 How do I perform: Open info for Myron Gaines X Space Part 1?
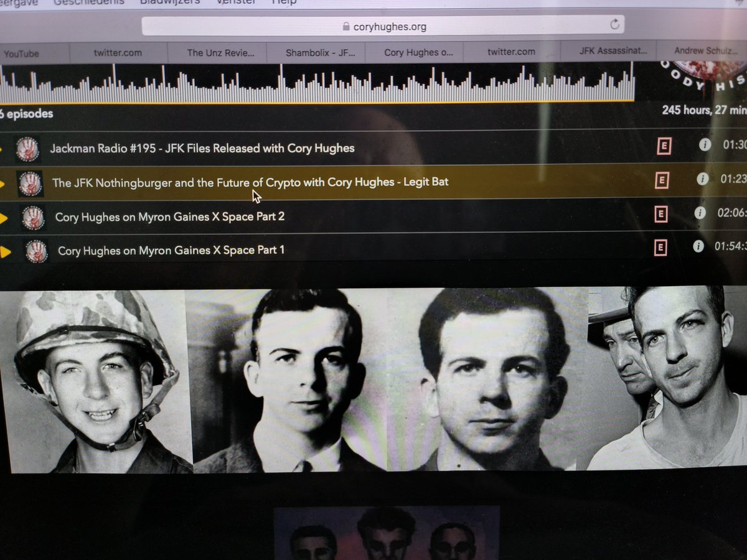(698, 246)
